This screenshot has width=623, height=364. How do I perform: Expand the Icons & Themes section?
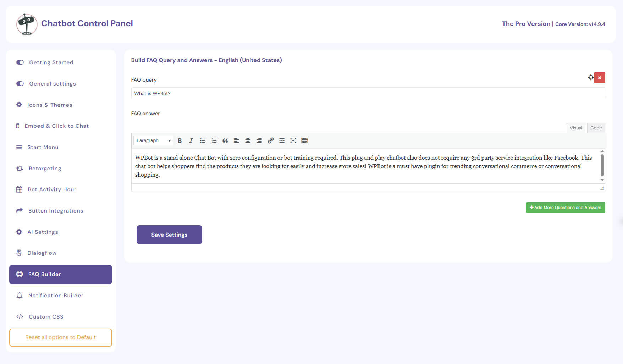point(50,105)
